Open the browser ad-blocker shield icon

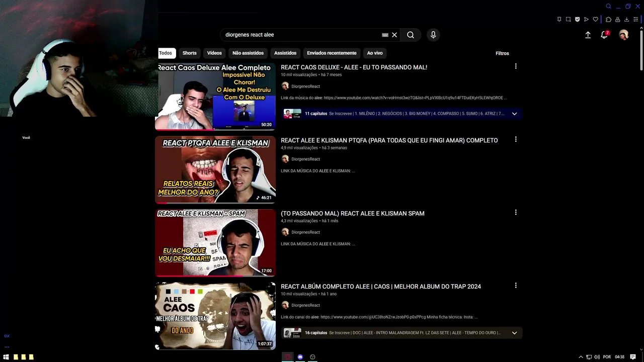577,20
